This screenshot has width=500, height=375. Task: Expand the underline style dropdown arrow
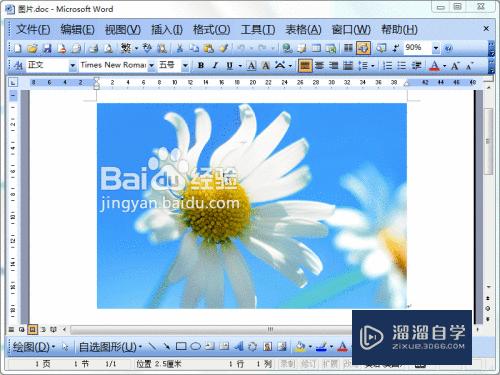240,66
